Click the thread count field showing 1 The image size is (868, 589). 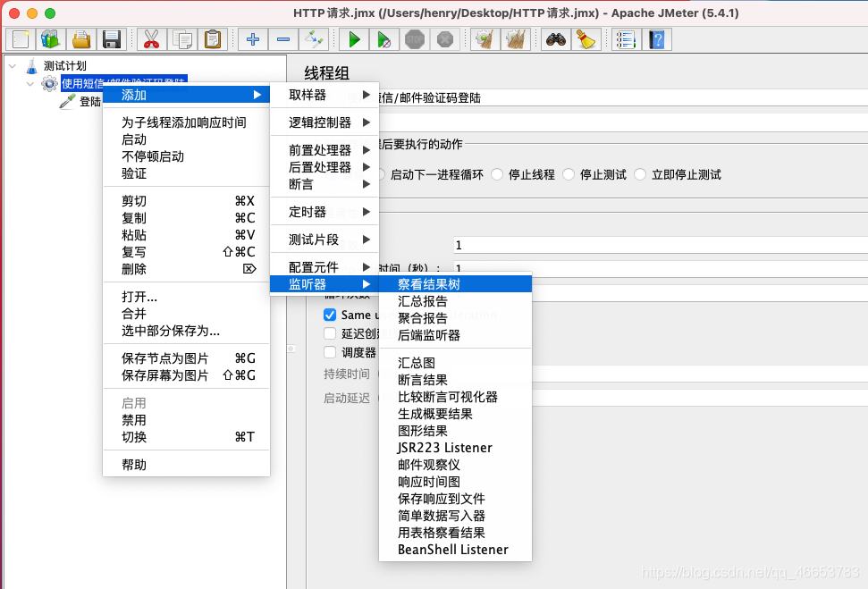[661, 245]
